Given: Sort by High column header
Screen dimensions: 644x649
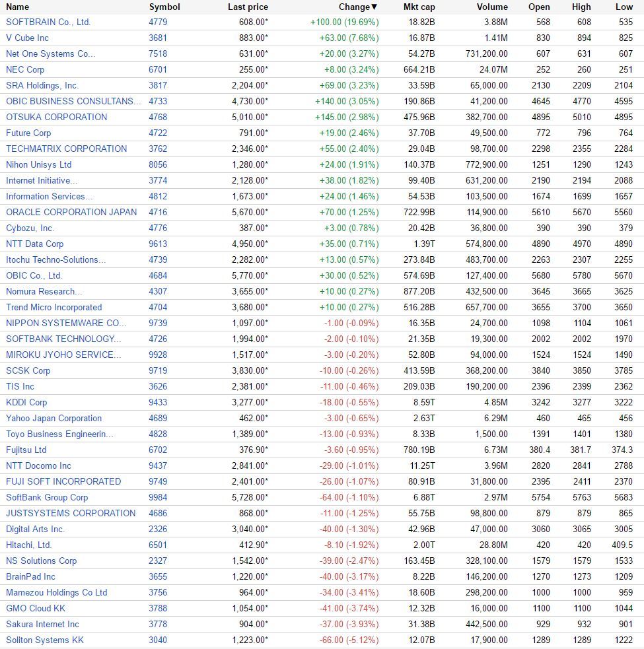Looking at the screenshot, I should coord(581,7).
